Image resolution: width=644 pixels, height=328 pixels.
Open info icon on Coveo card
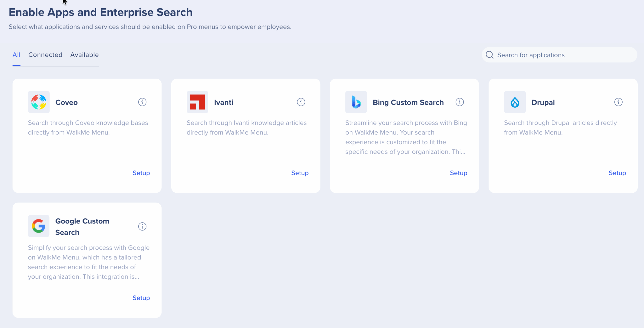(x=142, y=102)
